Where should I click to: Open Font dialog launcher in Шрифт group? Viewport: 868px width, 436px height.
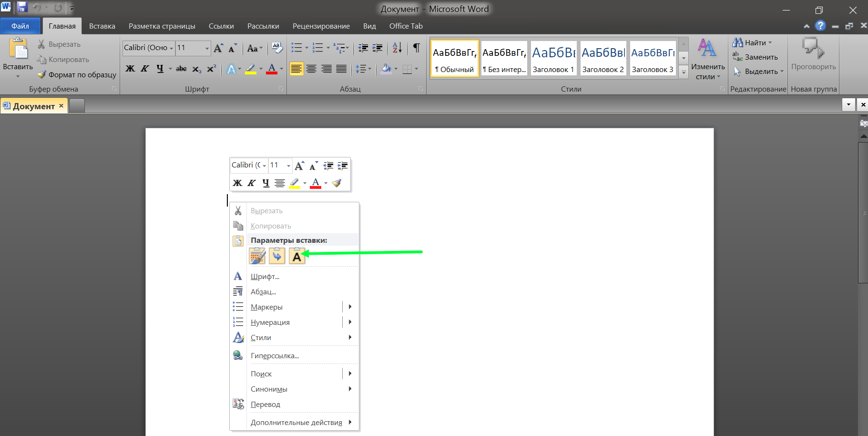(x=281, y=89)
